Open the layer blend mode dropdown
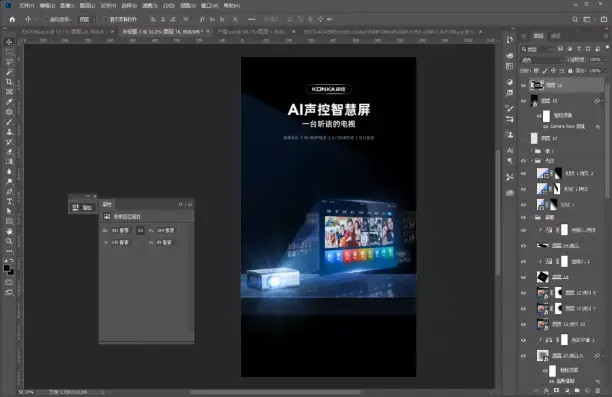This screenshot has width=612, height=397. point(542,60)
